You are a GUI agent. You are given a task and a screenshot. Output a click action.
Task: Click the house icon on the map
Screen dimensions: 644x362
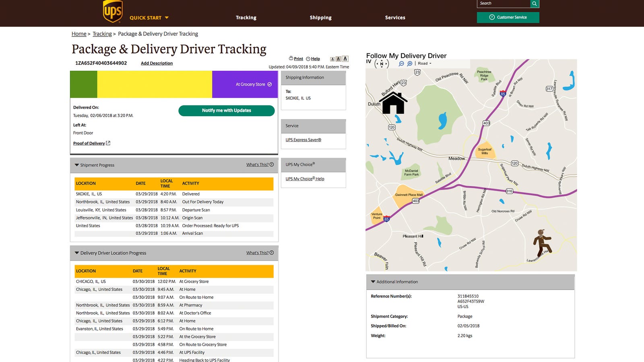point(393,103)
